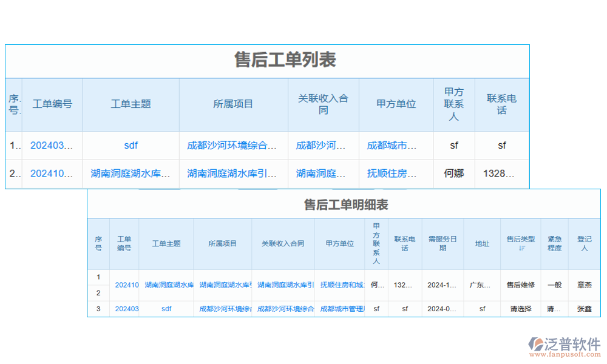
Task: Click 202410 order number in detail table
Action: click(127, 285)
